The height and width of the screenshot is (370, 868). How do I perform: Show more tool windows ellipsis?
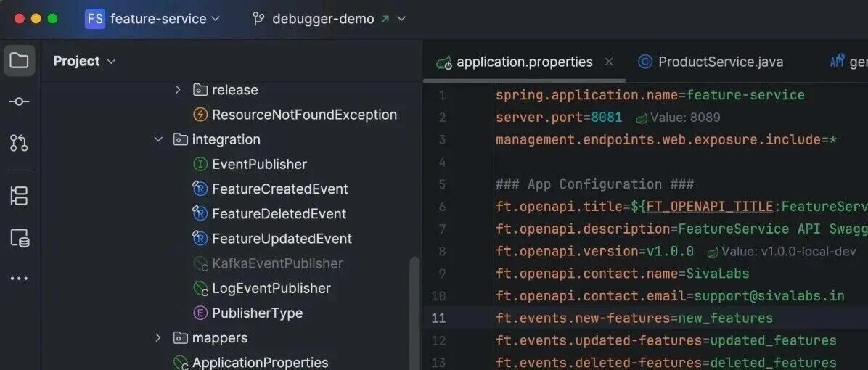(20, 278)
